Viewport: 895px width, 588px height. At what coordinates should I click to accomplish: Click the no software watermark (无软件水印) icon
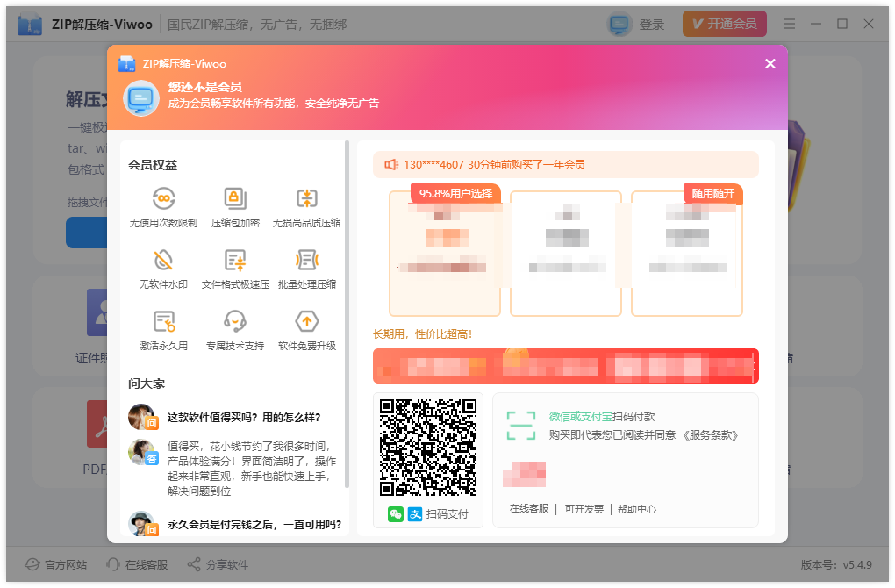(163, 261)
